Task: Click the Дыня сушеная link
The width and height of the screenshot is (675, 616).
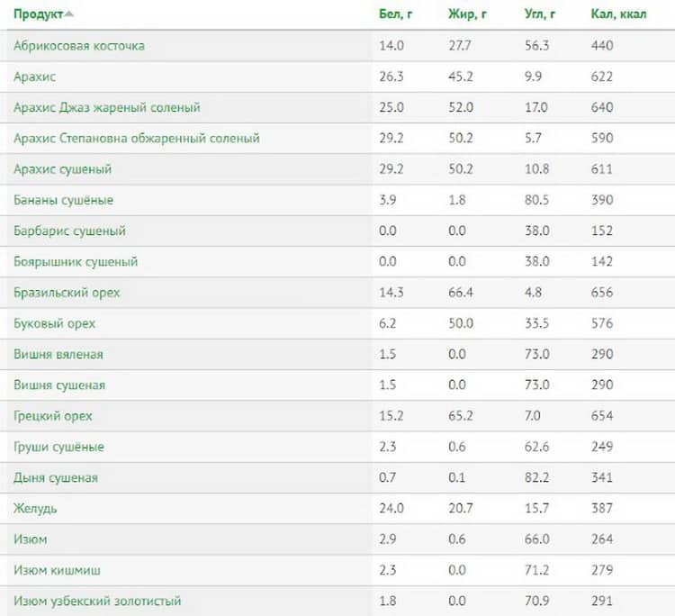Action: (56, 477)
